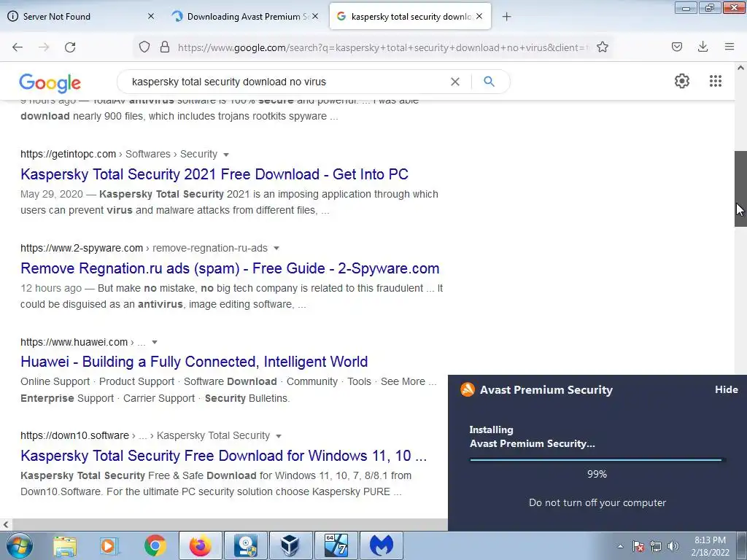Click the Avast logo in installer popup

468,389
